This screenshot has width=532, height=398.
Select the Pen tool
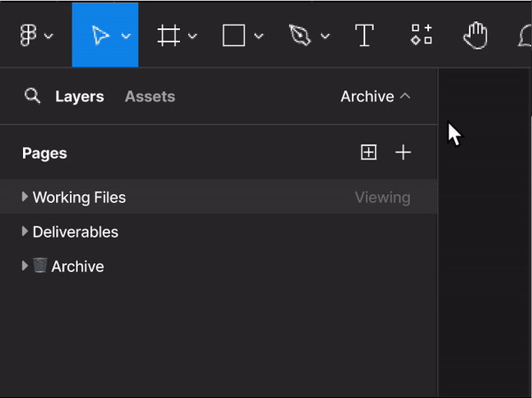pyautogui.click(x=300, y=35)
